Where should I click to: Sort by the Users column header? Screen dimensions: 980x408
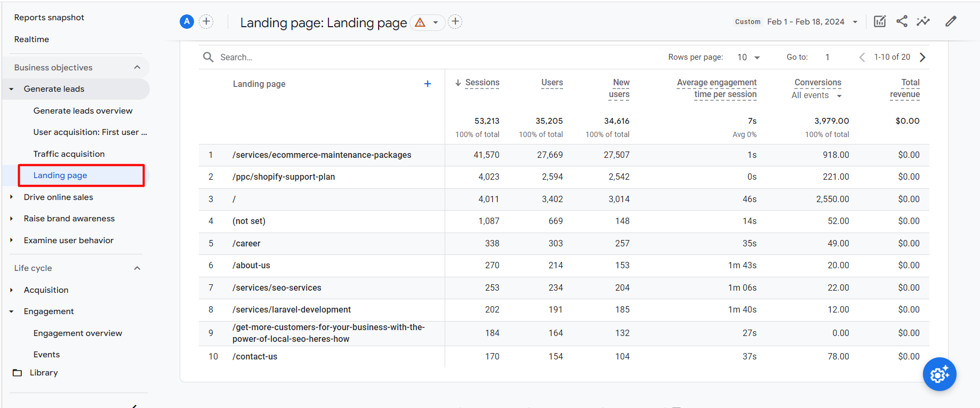coord(552,83)
